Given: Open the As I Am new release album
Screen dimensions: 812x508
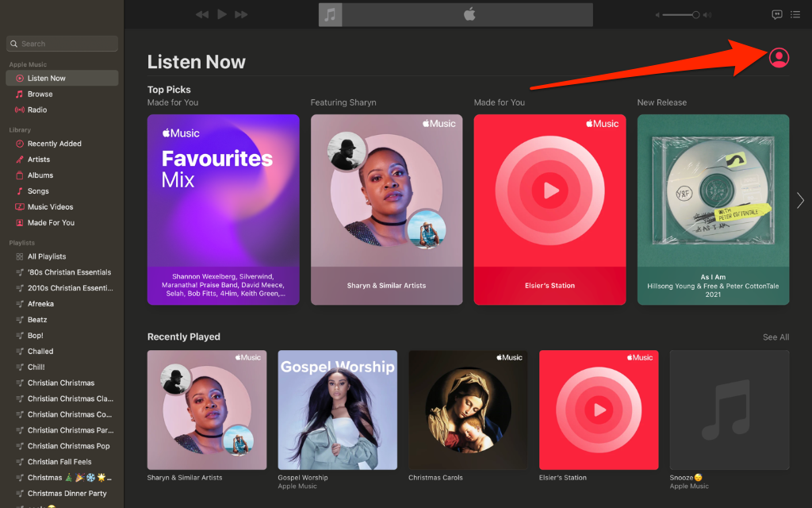Looking at the screenshot, I should pyautogui.click(x=713, y=210).
